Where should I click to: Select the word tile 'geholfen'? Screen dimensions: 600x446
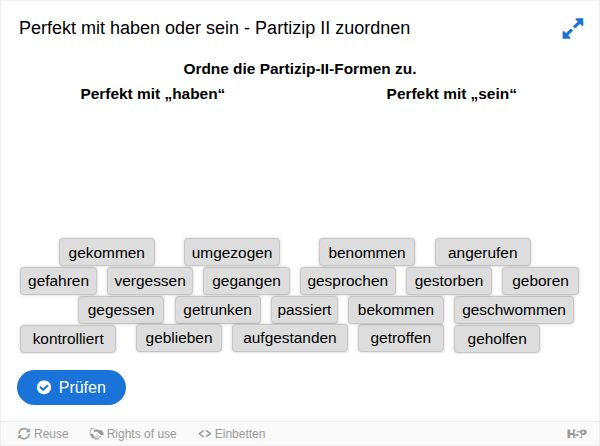(x=497, y=339)
